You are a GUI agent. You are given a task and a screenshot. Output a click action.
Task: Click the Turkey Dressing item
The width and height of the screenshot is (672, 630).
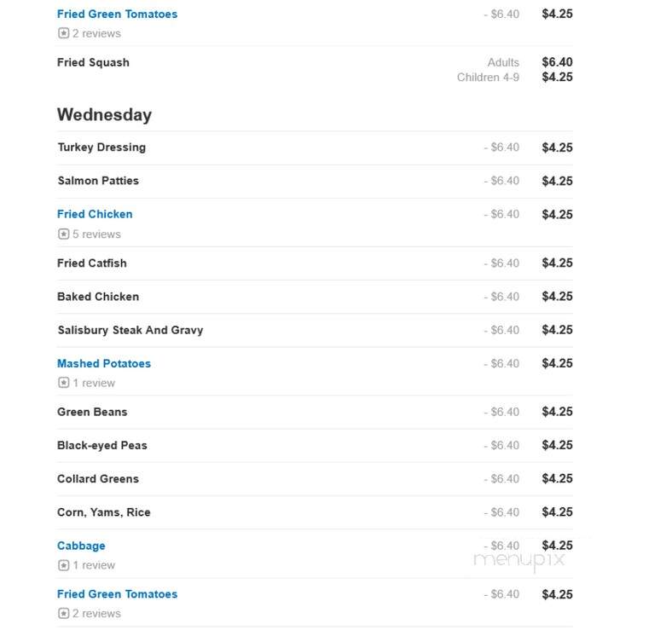101,147
